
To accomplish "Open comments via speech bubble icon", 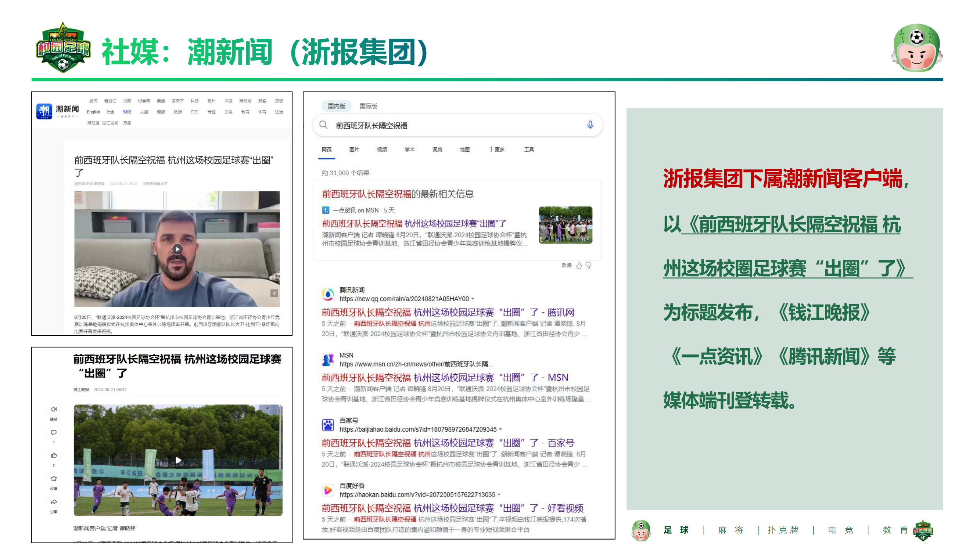I will coord(54,432).
